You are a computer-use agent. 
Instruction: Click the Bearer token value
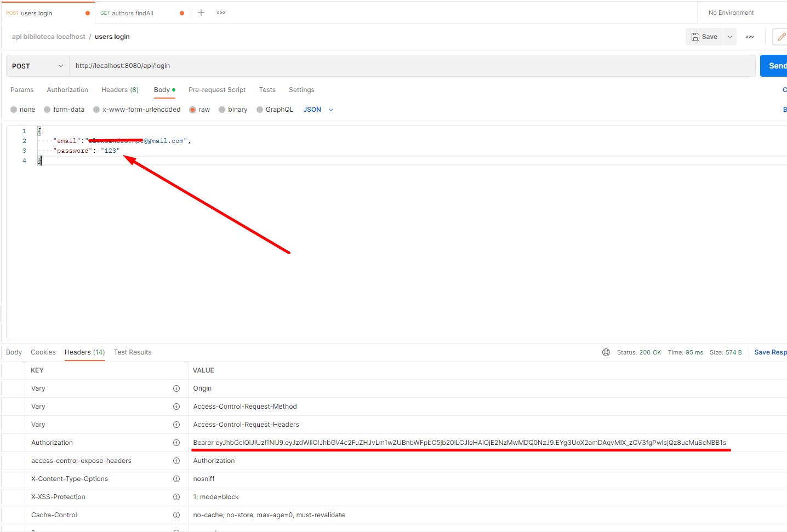[x=459, y=443]
